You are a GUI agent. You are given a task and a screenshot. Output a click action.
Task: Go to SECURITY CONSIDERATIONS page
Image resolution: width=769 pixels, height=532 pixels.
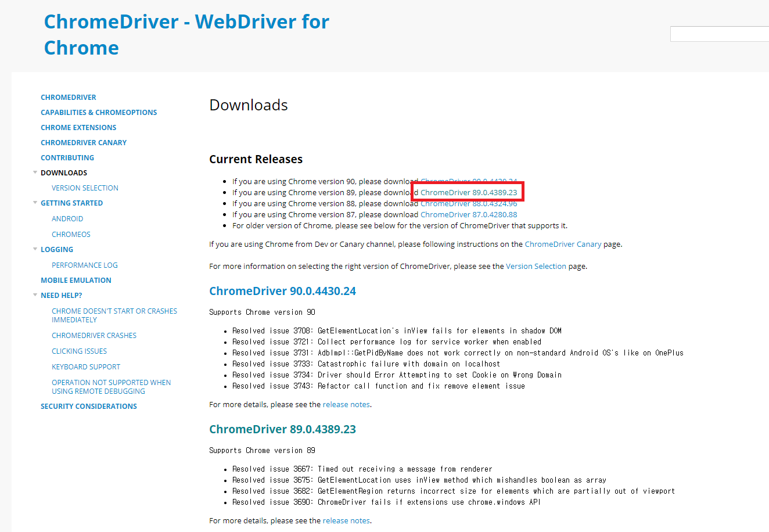[89, 407]
